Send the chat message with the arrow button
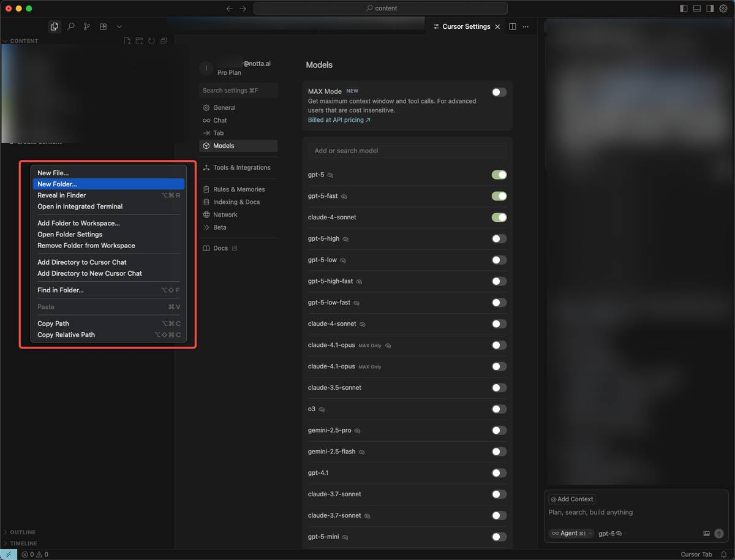Screen dimensions: 735x560 [x=719, y=534]
